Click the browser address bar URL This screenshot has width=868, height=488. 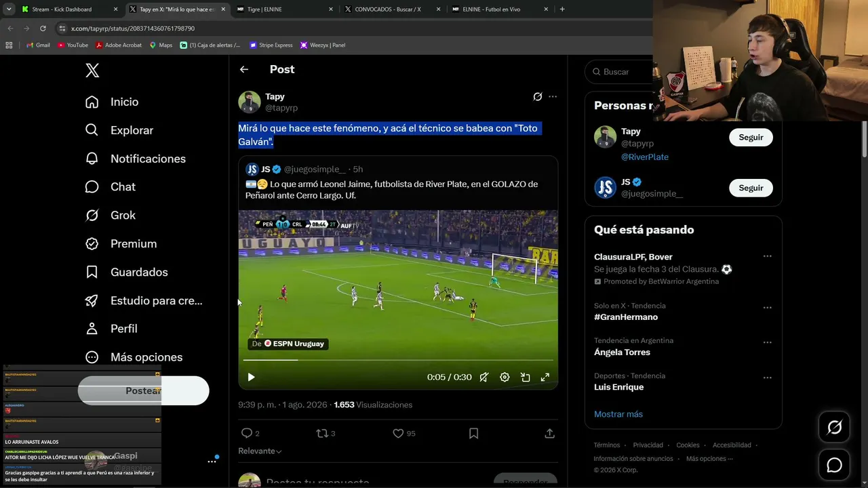tap(133, 28)
